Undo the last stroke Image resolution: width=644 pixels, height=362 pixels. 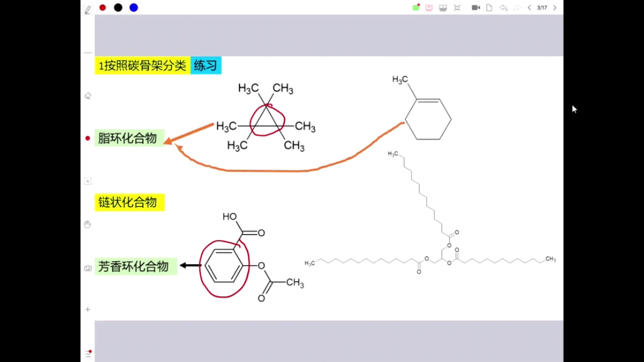coord(503,7)
